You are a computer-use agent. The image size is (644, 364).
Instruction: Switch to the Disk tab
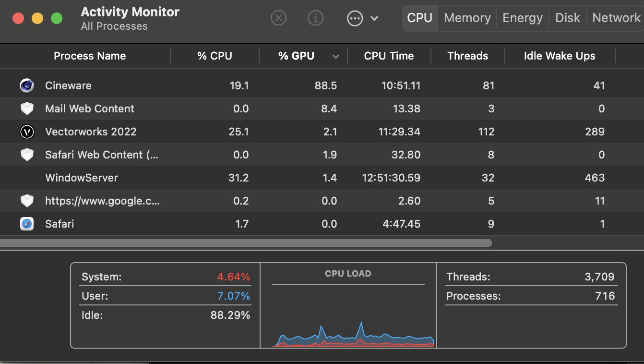coord(568,18)
